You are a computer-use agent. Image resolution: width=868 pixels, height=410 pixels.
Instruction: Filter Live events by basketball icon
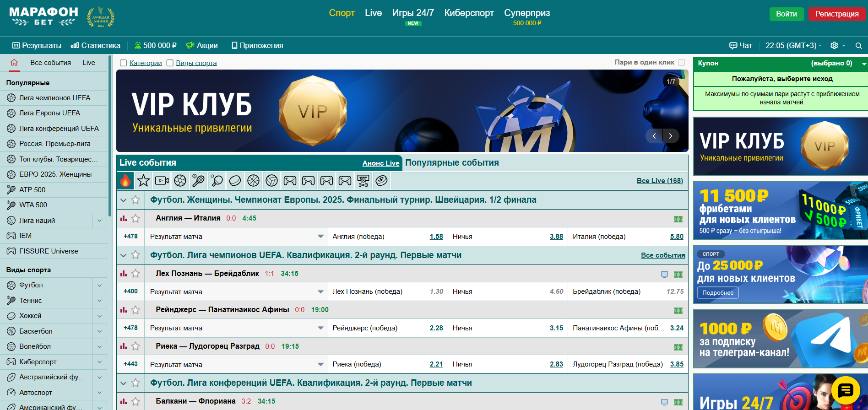254,181
